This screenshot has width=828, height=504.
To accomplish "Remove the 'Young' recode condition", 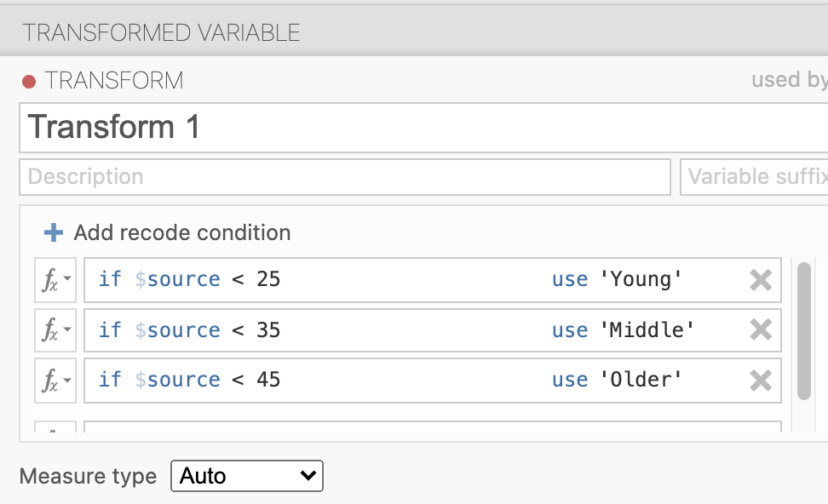I will pos(760,280).
